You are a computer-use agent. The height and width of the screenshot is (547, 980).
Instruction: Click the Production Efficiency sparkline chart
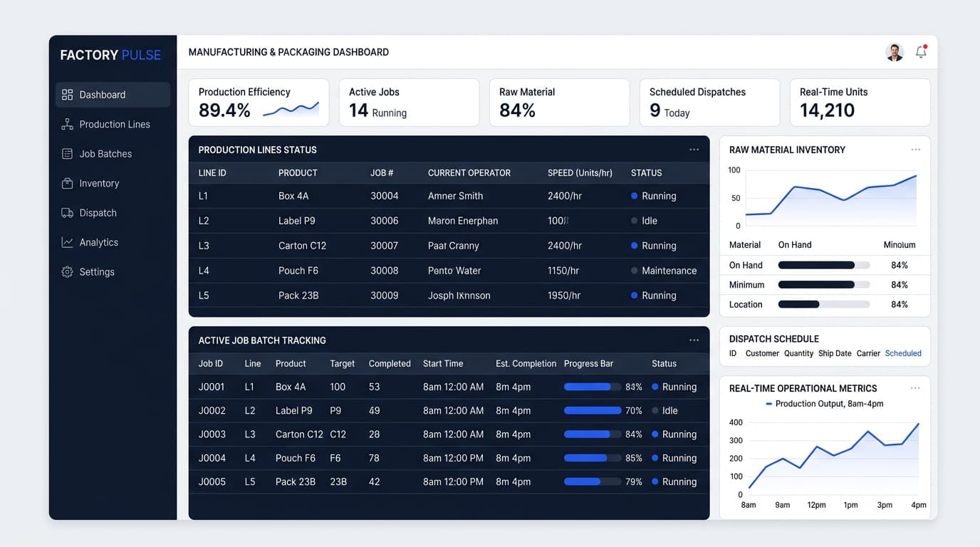(x=291, y=109)
